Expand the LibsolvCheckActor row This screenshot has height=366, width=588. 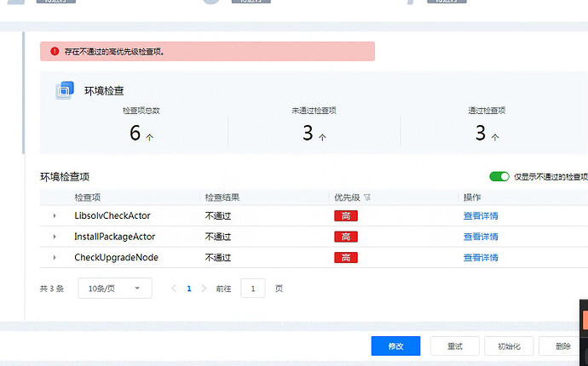(x=55, y=216)
